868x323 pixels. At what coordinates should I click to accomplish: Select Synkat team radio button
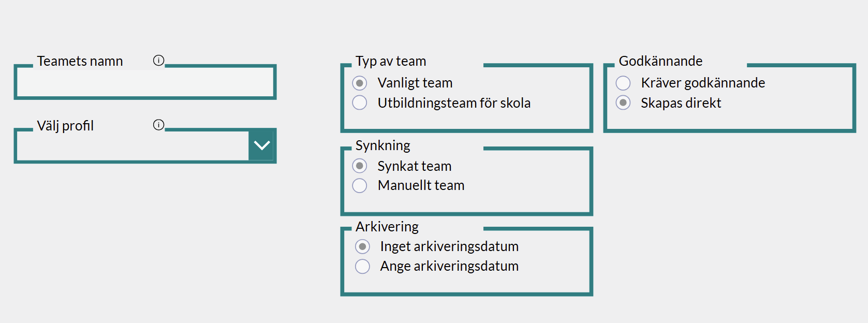(360, 166)
